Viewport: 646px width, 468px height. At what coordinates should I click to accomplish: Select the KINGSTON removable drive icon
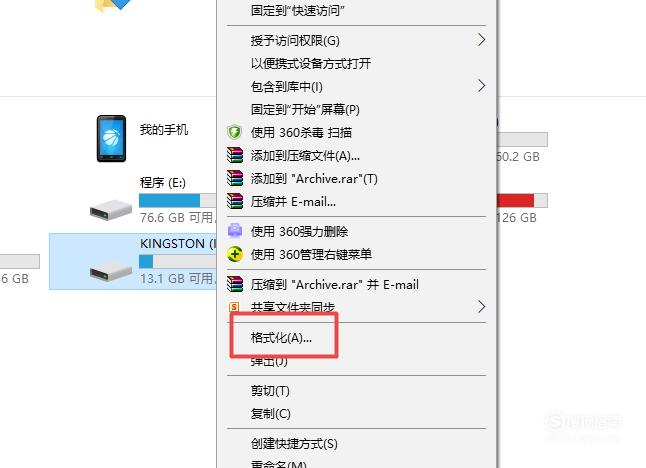tap(111, 271)
